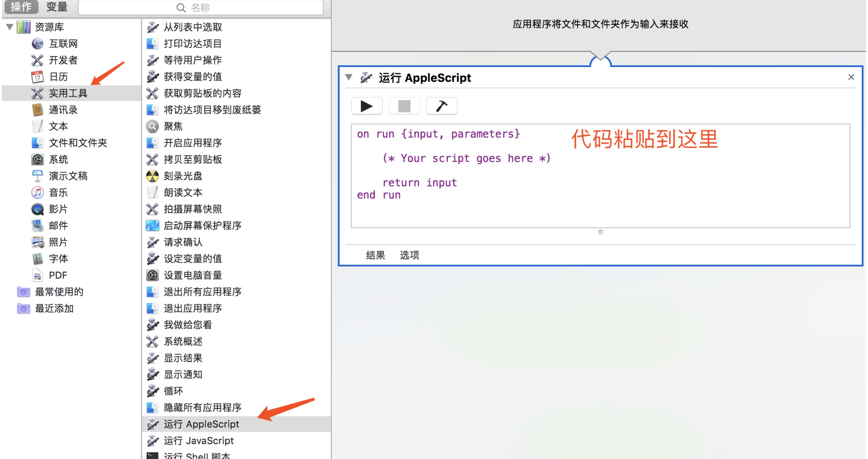Screen dimensions: 868x459
Task: Open the 结果 results section
Action: [x=375, y=255]
